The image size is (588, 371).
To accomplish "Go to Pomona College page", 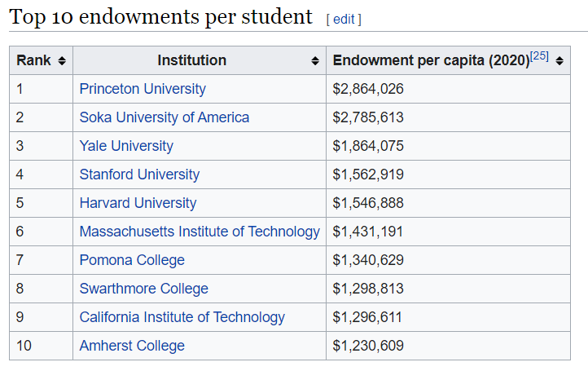I will pos(132,260).
